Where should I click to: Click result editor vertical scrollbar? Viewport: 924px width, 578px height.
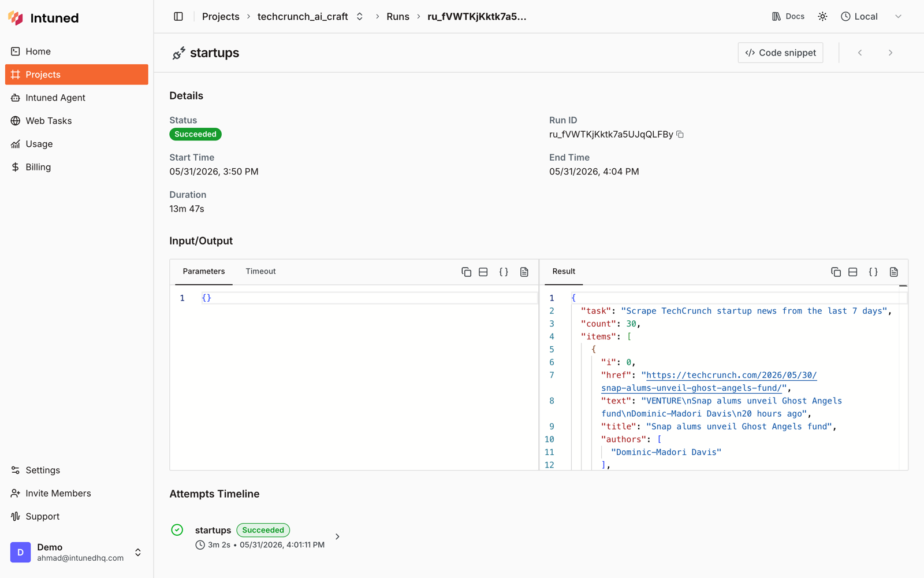[903, 377]
